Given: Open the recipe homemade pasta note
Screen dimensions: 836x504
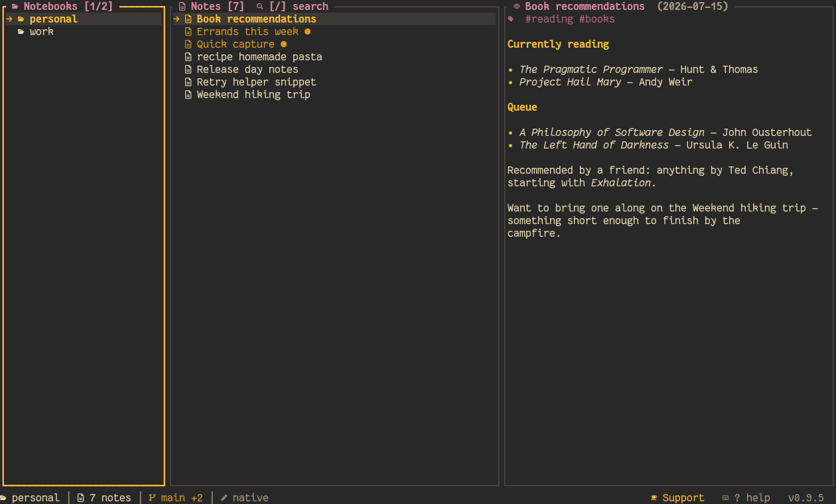Looking at the screenshot, I should click(334, 57).
